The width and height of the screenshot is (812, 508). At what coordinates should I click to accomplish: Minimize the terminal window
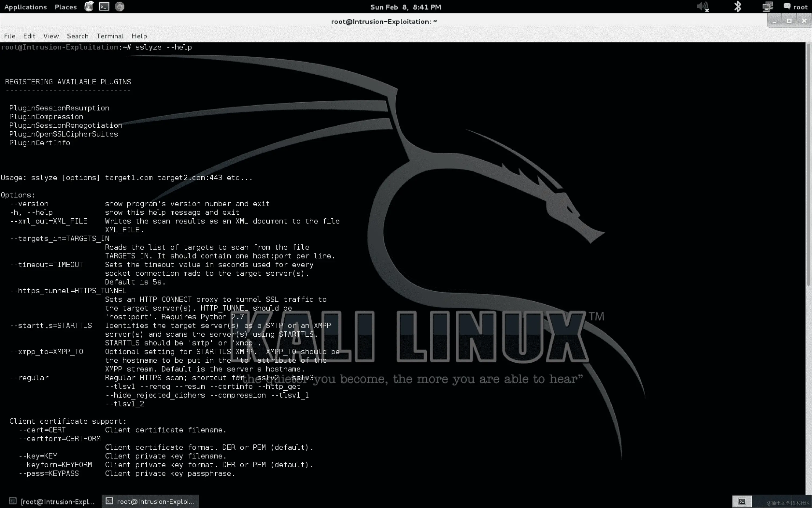[774, 21]
